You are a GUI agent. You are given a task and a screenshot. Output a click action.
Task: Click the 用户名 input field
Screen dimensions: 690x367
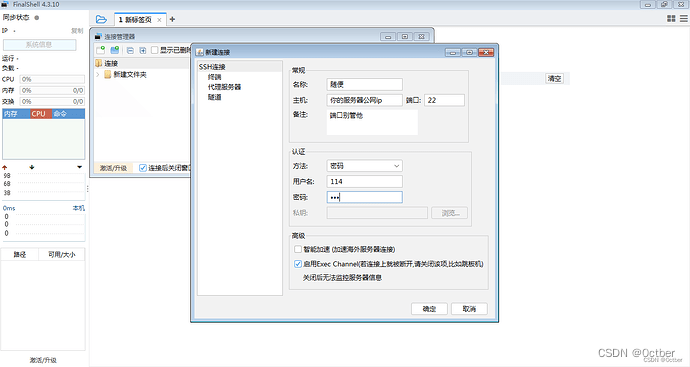tap(364, 181)
